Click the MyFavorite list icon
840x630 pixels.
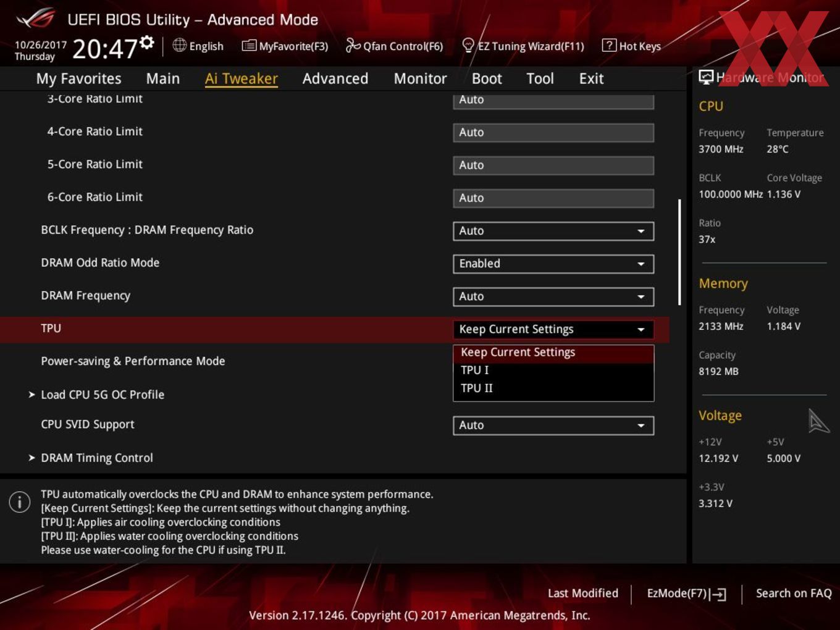(249, 46)
